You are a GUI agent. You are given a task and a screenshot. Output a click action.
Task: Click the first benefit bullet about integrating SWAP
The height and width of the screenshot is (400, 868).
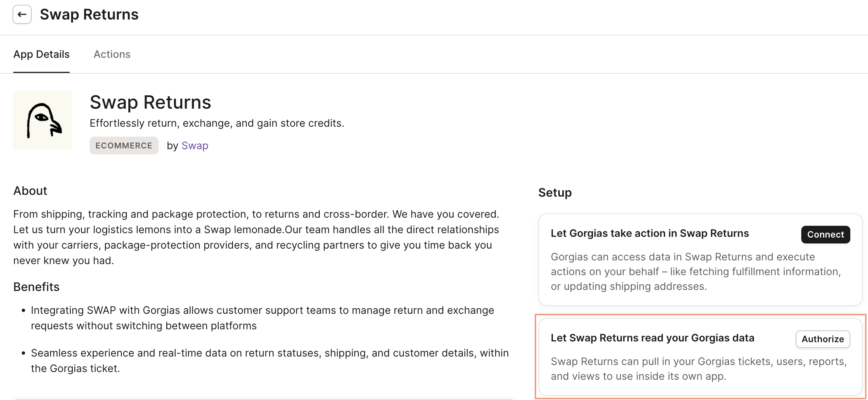click(263, 318)
